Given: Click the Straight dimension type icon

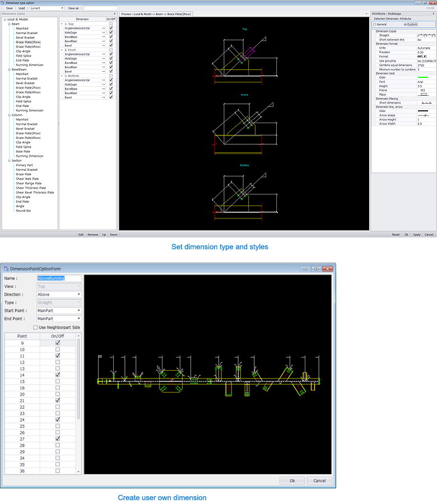Looking at the screenshot, I should [426, 35].
